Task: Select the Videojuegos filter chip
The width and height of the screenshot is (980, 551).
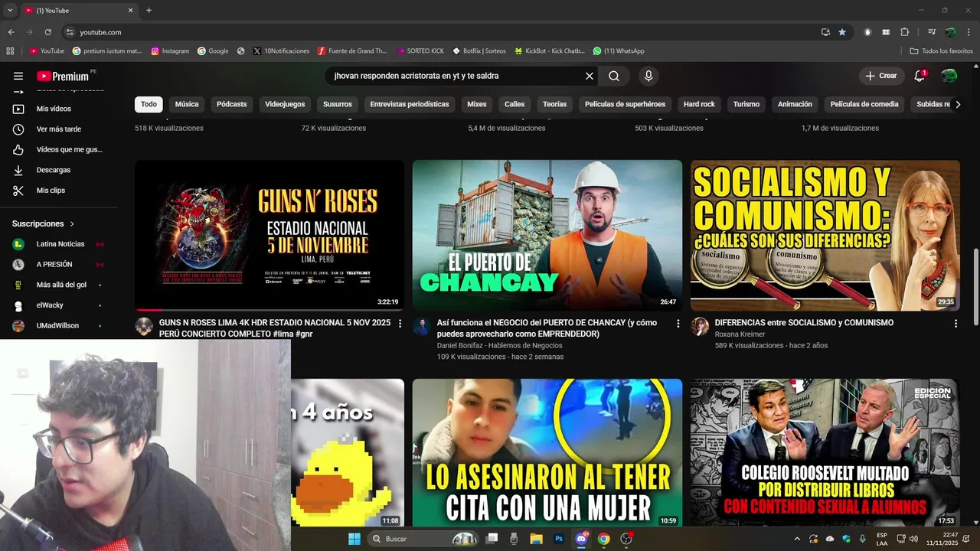Action: pyautogui.click(x=285, y=104)
